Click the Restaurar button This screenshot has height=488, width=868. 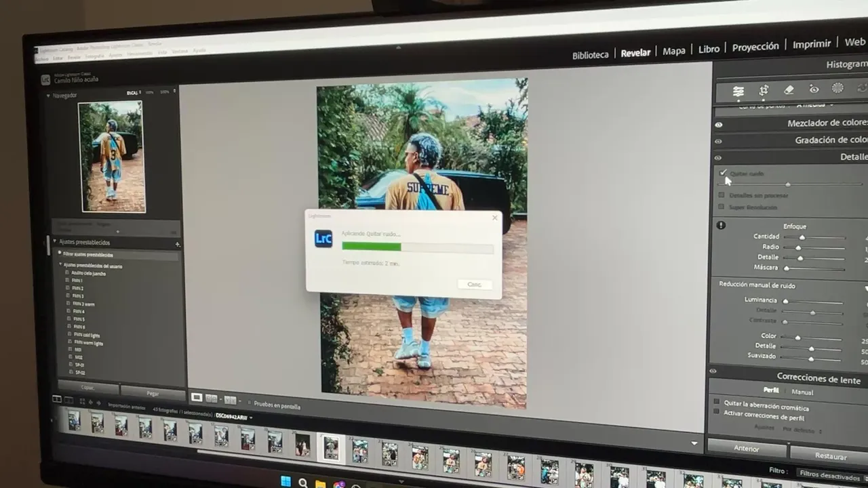[x=830, y=456]
